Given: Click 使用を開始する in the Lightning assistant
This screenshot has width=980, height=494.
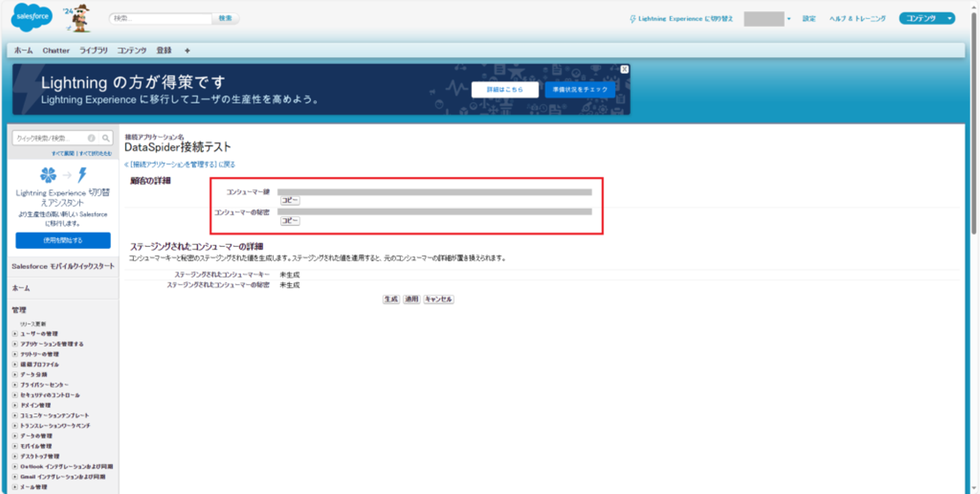Looking at the screenshot, I should 63,240.
